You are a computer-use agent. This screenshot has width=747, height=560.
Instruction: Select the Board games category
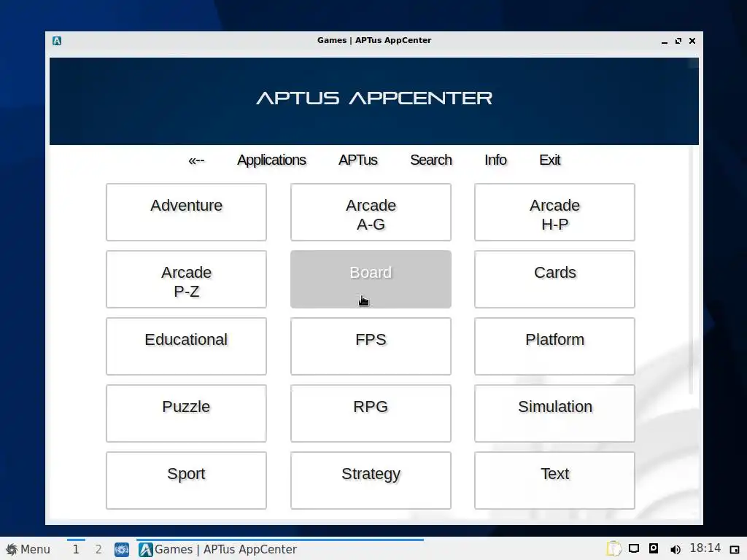371,279
